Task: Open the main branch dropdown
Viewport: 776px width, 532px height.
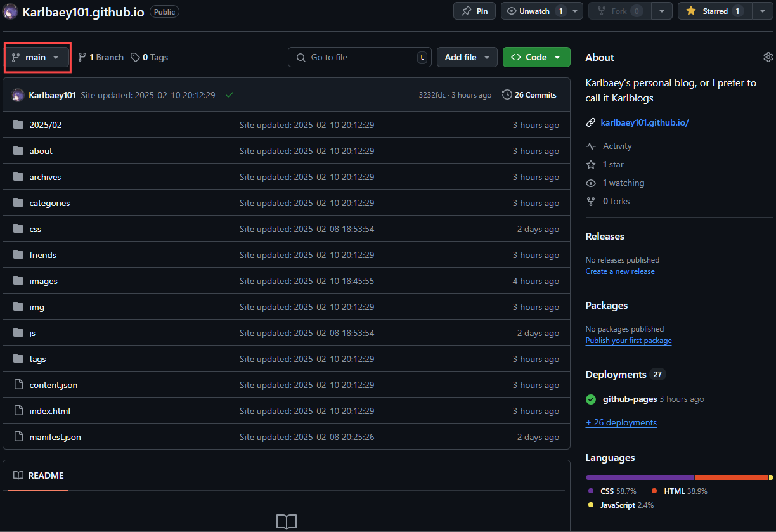Action: 37,58
